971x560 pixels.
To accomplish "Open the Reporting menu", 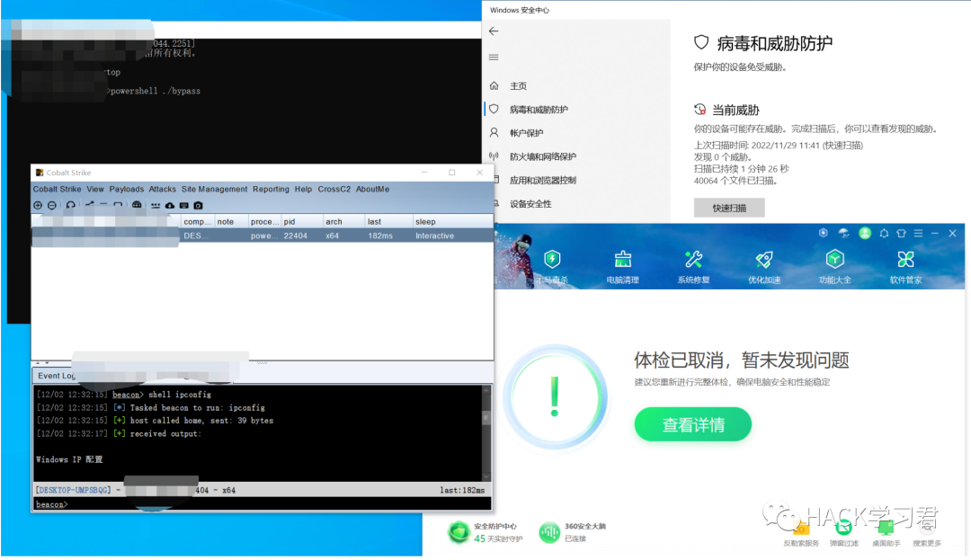I will [x=271, y=189].
